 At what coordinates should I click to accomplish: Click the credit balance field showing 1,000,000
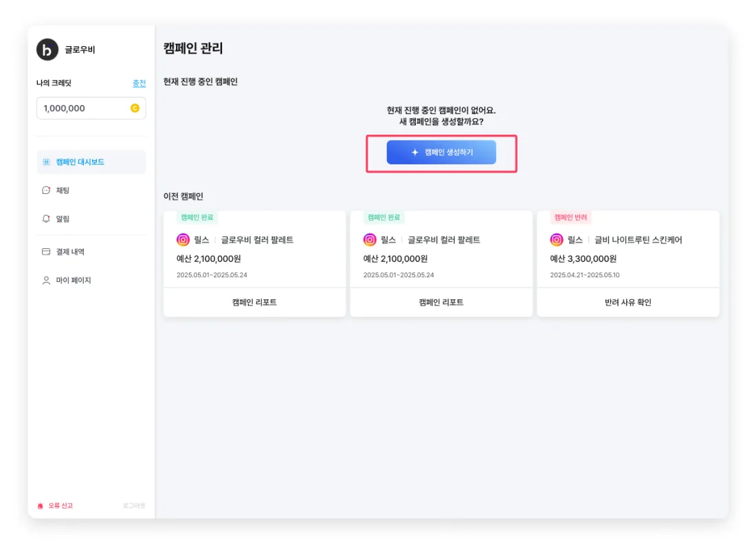(91, 108)
